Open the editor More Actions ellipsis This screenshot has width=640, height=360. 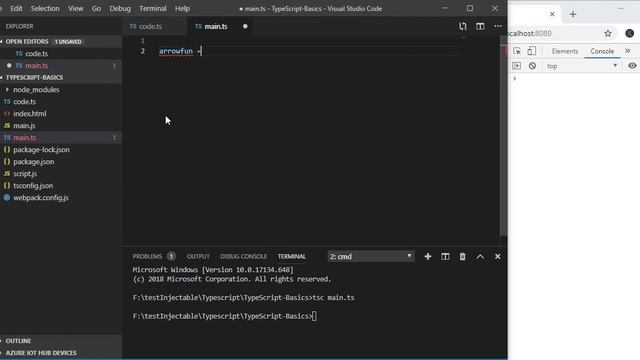(x=498, y=26)
